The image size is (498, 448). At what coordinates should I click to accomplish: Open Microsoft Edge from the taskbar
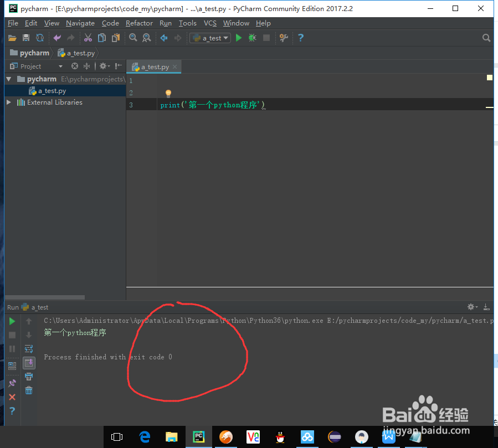145,437
